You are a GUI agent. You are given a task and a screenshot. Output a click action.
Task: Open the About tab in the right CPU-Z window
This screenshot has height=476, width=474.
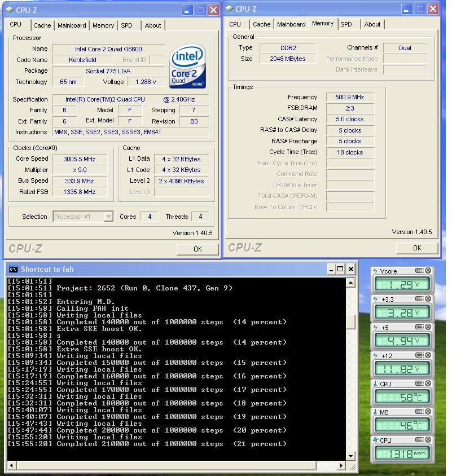pos(372,24)
